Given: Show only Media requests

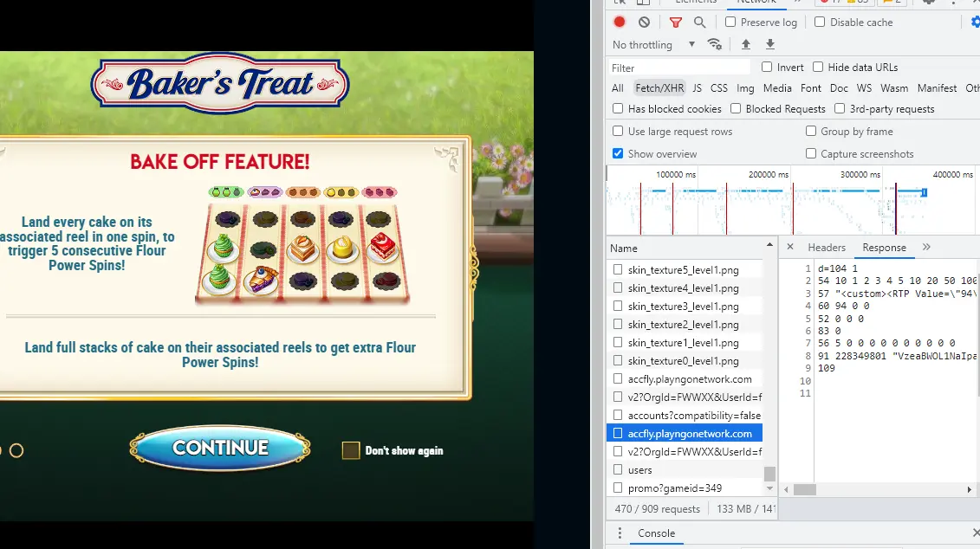Looking at the screenshot, I should pyautogui.click(x=777, y=88).
